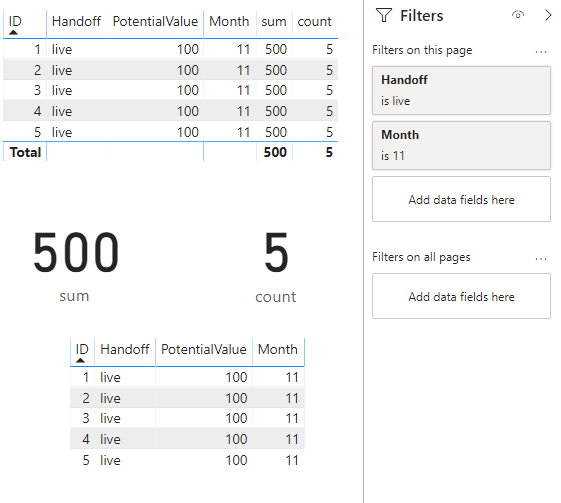The image size is (561, 503).
Task: Collapse the Filters pane with the chevron
Action: (x=548, y=15)
